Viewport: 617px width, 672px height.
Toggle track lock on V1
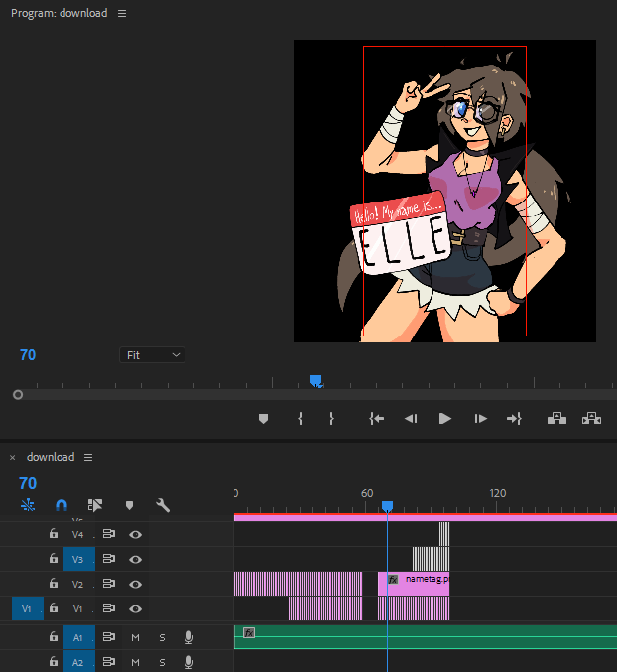coord(54,608)
